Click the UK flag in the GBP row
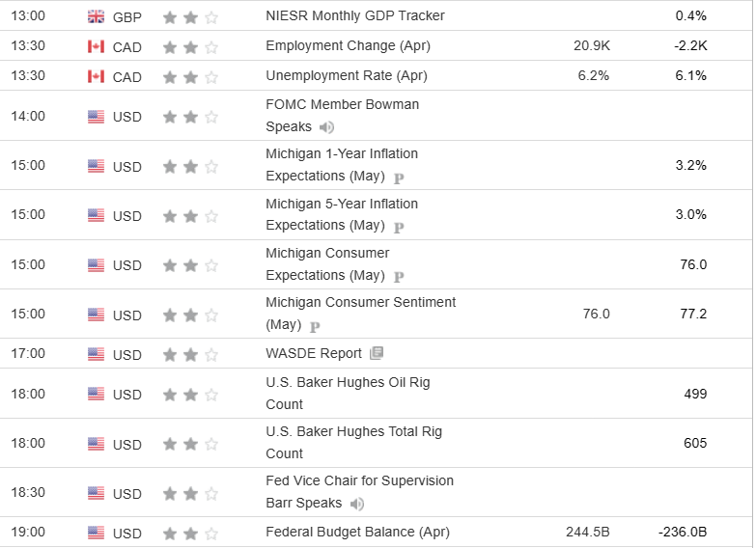The width and height of the screenshot is (756, 548). [x=96, y=16]
